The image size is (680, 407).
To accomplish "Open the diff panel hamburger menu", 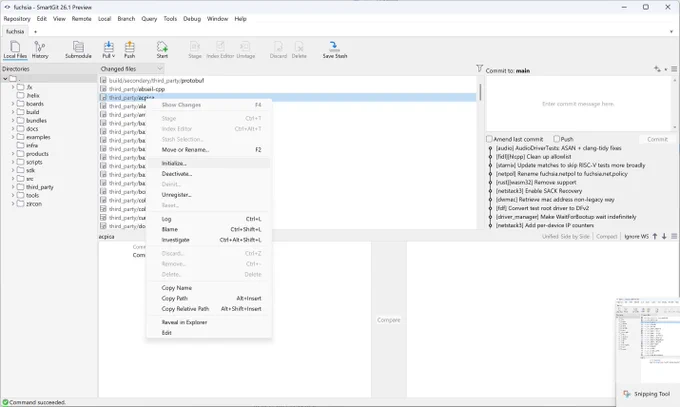I will [674, 236].
